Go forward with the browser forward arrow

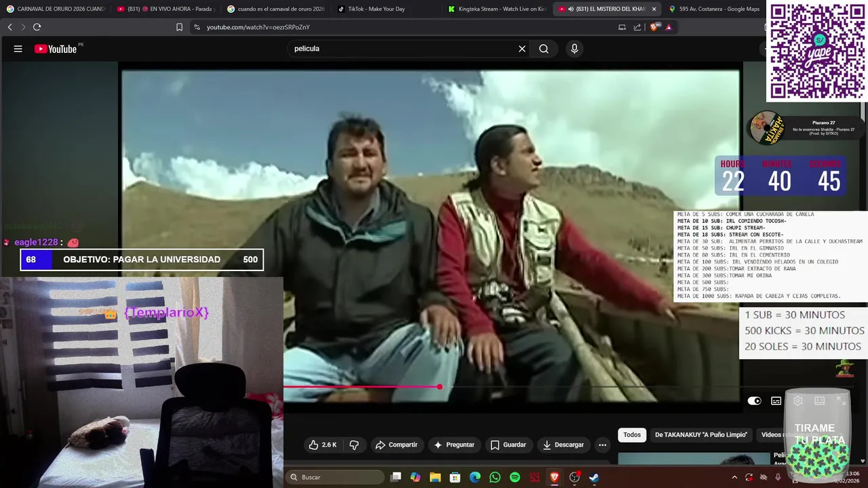[23, 27]
